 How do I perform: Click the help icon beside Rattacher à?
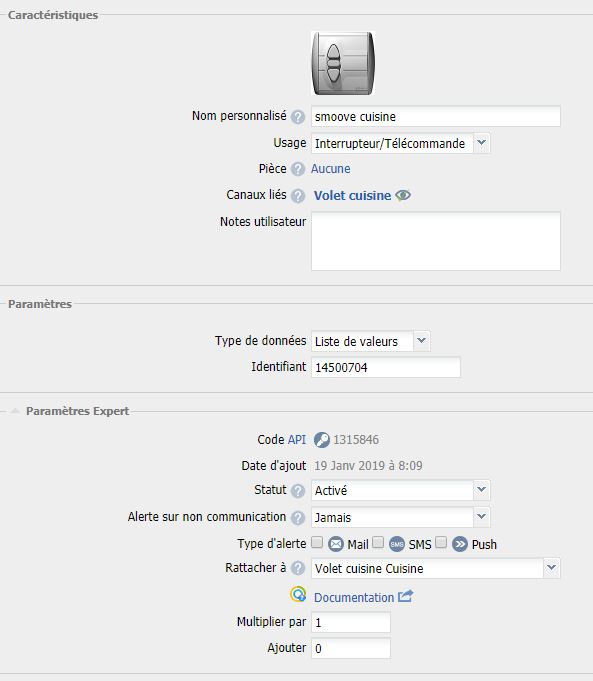(x=298, y=568)
